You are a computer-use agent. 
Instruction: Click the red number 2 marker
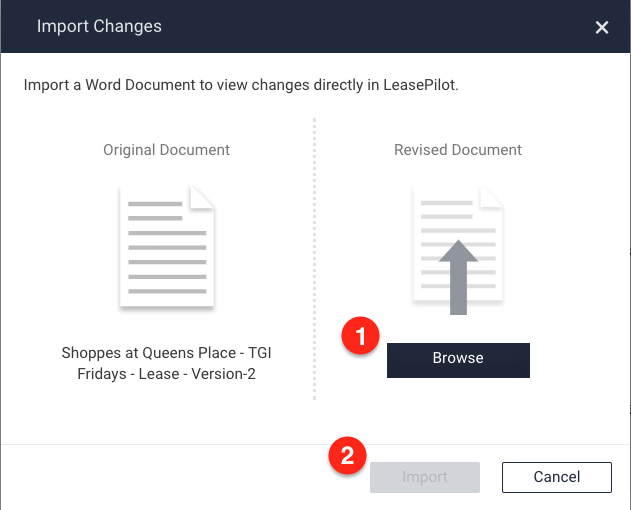(346, 457)
